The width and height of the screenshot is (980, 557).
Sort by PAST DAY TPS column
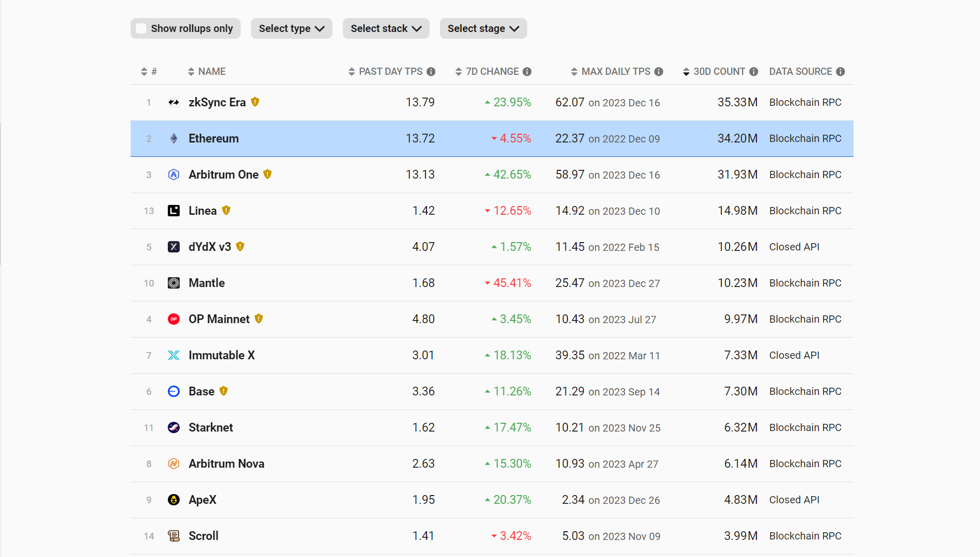386,72
